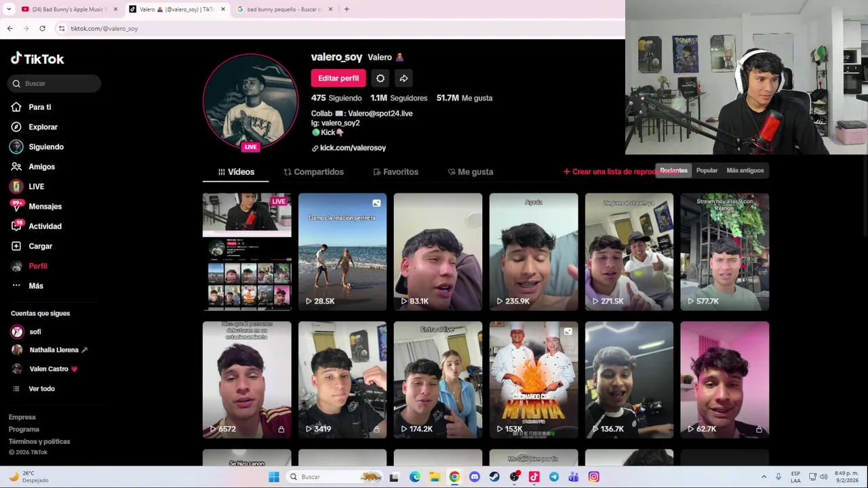Reload the browser page
The width and height of the screenshot is (868, 488).
click(42, 28)
